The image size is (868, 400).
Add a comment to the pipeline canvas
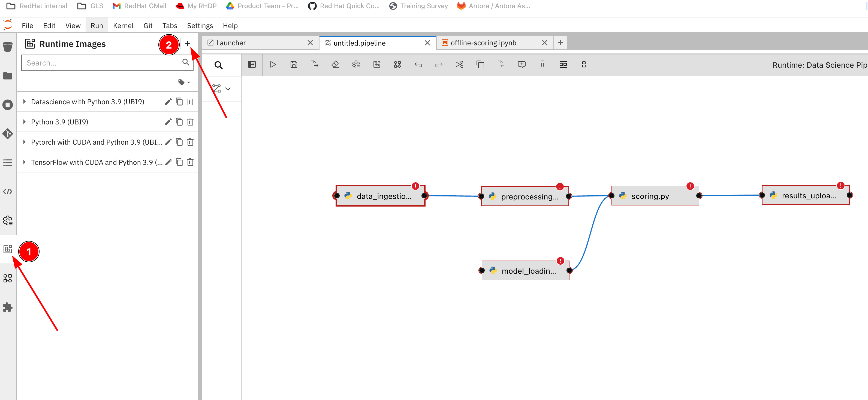[522, 64]
